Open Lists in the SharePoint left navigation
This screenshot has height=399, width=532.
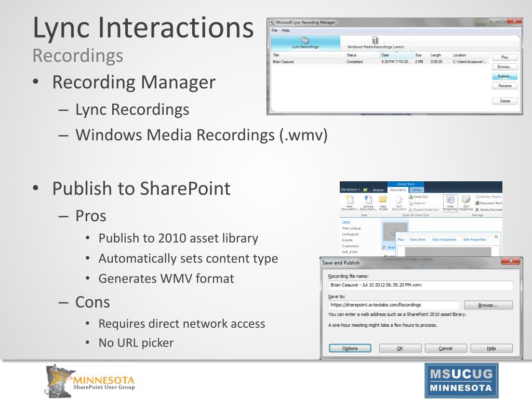(x=346, y=222)
